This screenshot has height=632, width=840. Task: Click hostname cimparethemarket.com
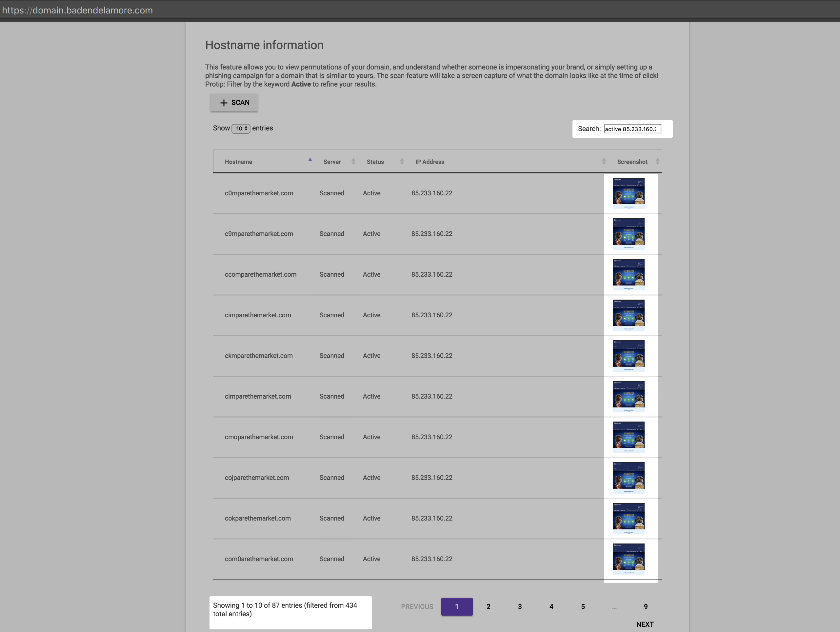click(258, 315)
